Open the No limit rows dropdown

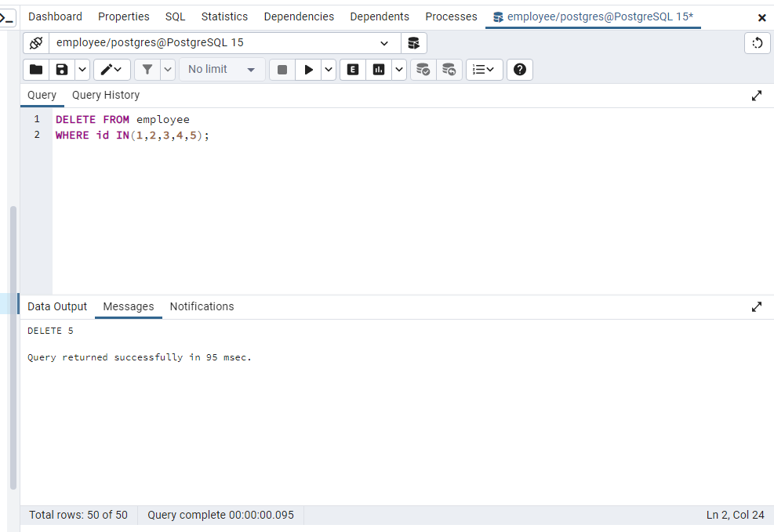(222, 70)
